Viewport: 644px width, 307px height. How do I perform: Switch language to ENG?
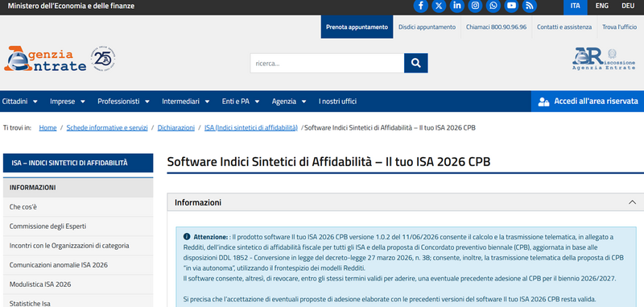coord(601,6)
